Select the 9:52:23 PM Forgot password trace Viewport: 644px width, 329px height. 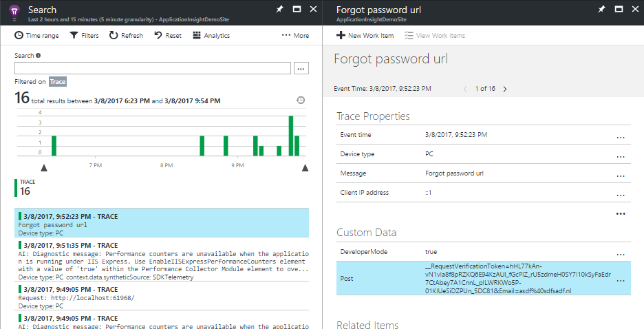(162, 222)
